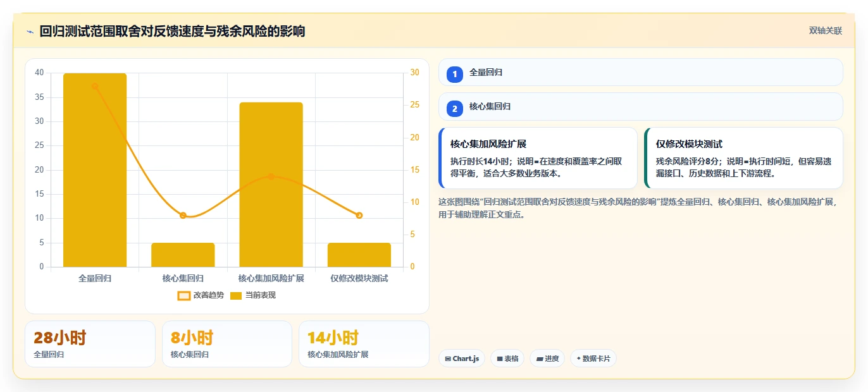Click the 改善趋势 legend color box
The height and width of the screenshot is (392, 868).
pyautogui.click(x=184, y=295)
